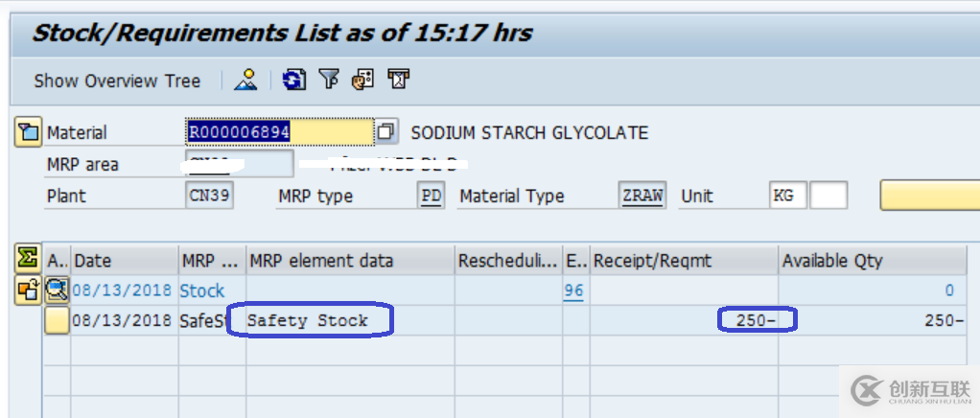The width and height of the screenshot is (980, 418).
Task: Click Show Overview Tree button
Action: point(117,81)
